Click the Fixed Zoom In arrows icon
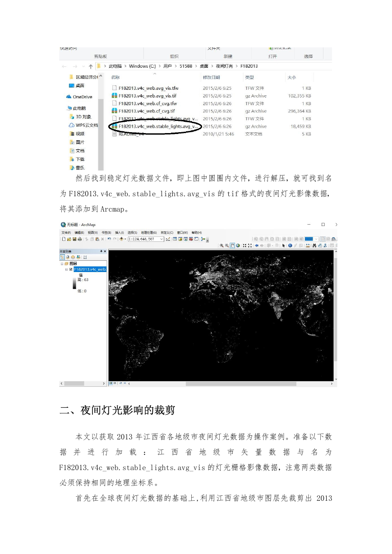The height and width of the screenshot is (554, 392). [244, 245]
